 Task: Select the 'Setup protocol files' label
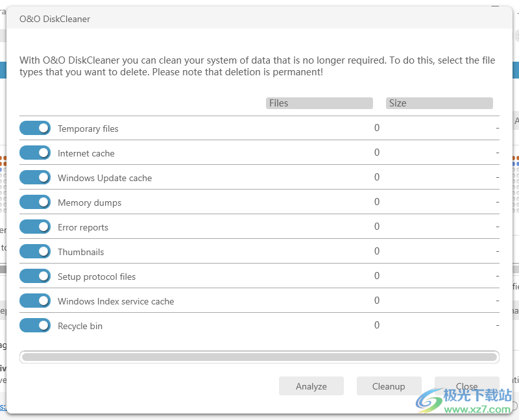click(x=97, y=277)
